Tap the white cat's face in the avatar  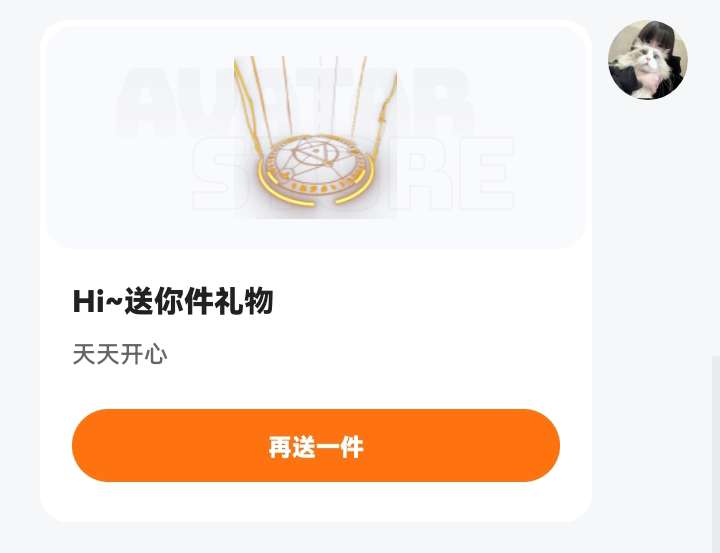645,56
